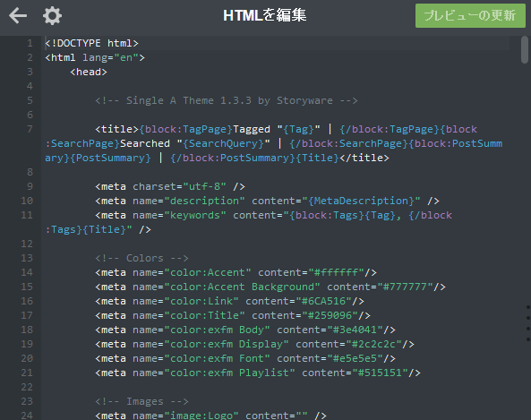Viewport: 531px width, 420px height.
Task: Click line number 1 in gutter
Action: tap(30, 43)
